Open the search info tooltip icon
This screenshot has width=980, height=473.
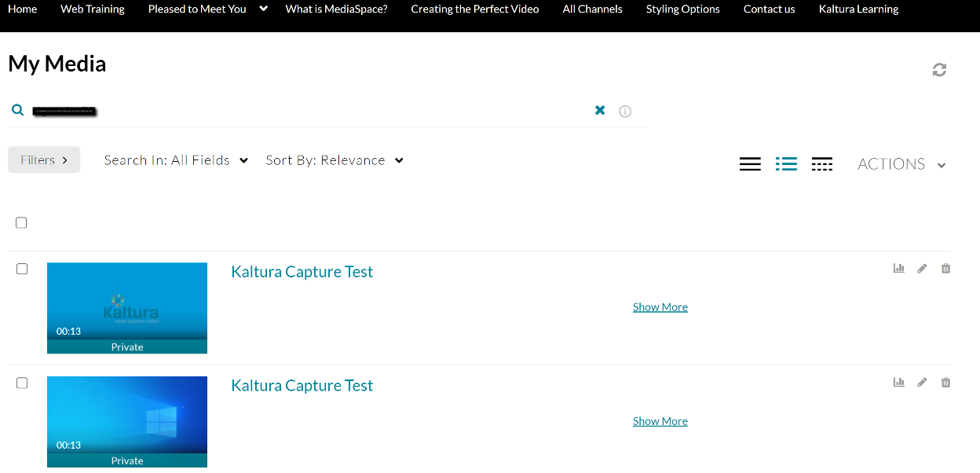coord(625,111)
